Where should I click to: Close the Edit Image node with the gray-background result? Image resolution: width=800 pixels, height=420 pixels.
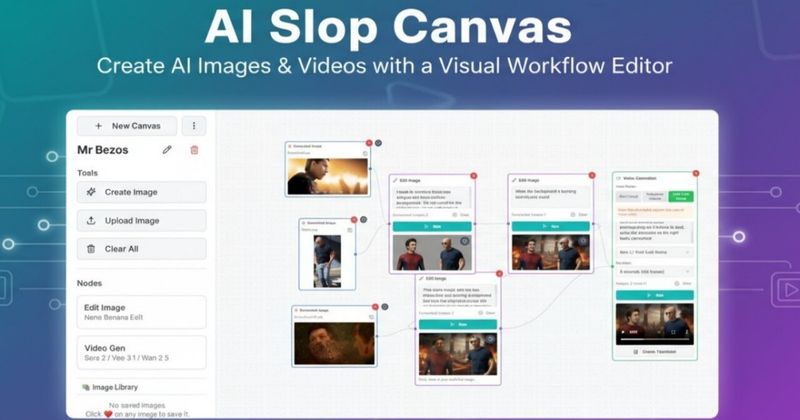[x=473, y=176]
